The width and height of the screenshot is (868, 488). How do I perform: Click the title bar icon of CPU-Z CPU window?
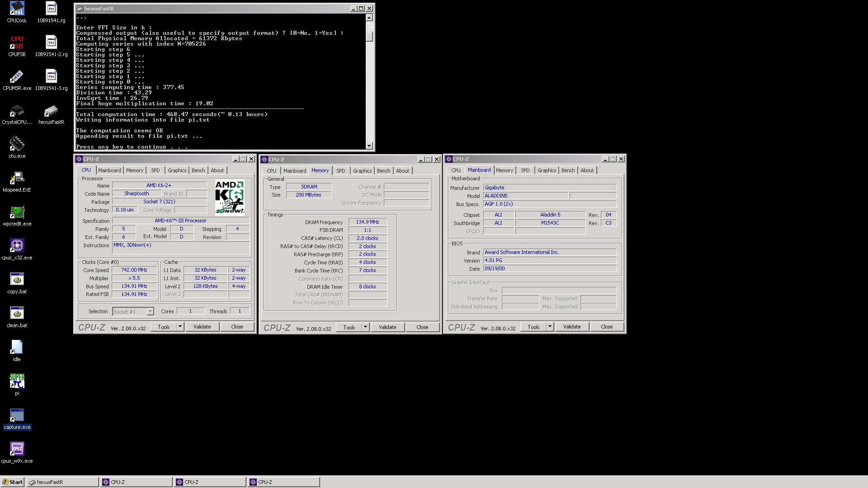click(79, 159)
